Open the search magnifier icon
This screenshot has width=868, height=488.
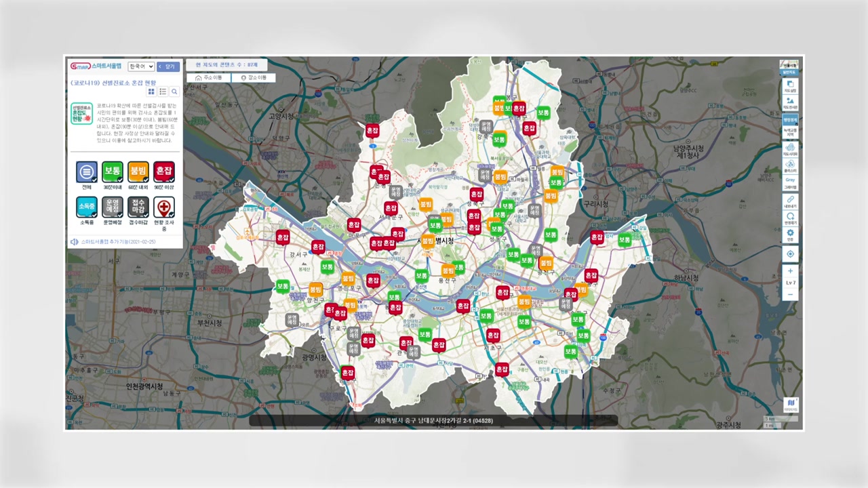[x=174, y=91]
